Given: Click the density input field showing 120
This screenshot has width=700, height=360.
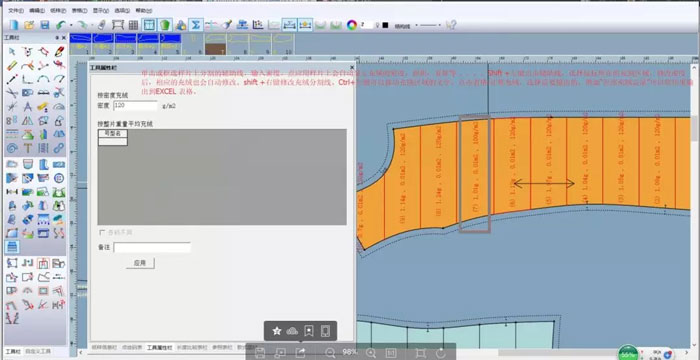Looking at the screenshot, I should [x=135, y=105].
